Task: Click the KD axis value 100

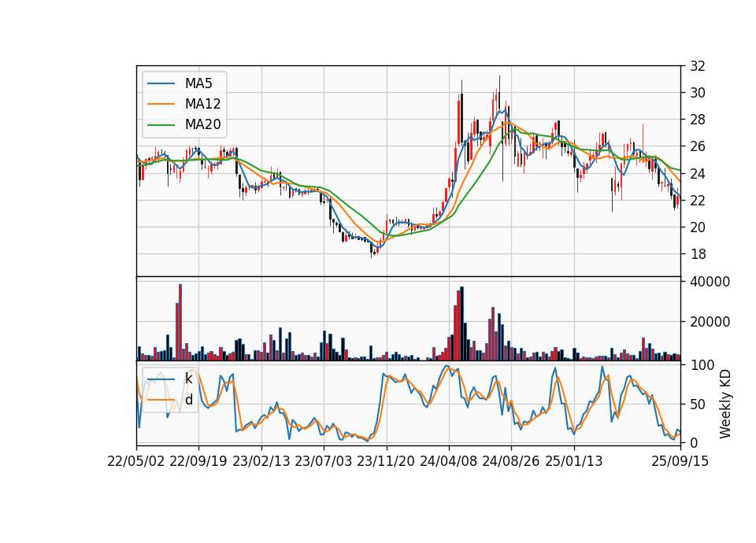Action: tap(702, 365)
